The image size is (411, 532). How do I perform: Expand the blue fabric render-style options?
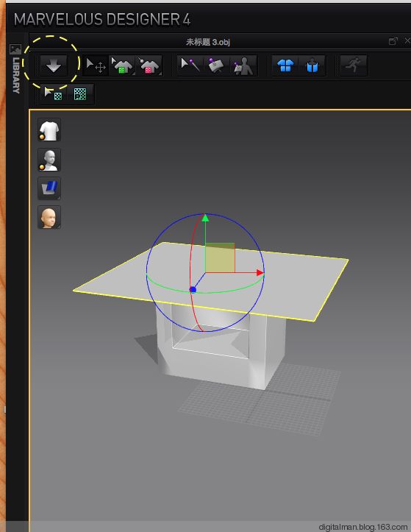[x=49, y=188]
